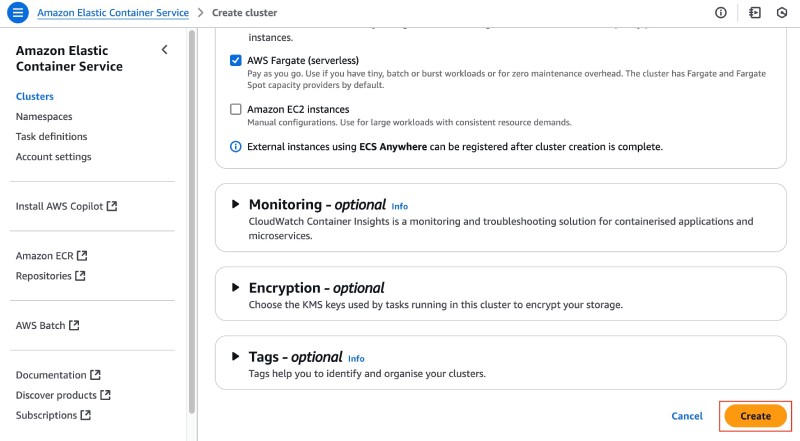Click the 'Create cluster' breadcrumb text
800x441 pixels.
(244, 13)
